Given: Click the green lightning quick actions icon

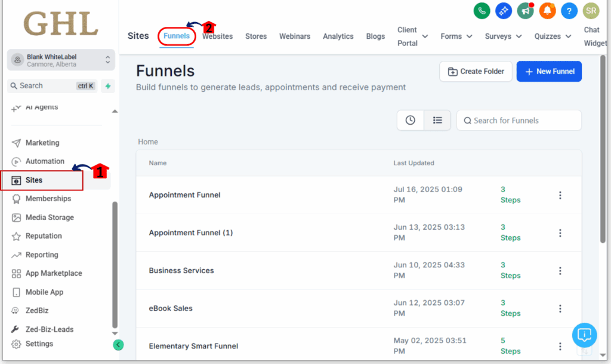Looking at the screenshot, I should point(108,86).
